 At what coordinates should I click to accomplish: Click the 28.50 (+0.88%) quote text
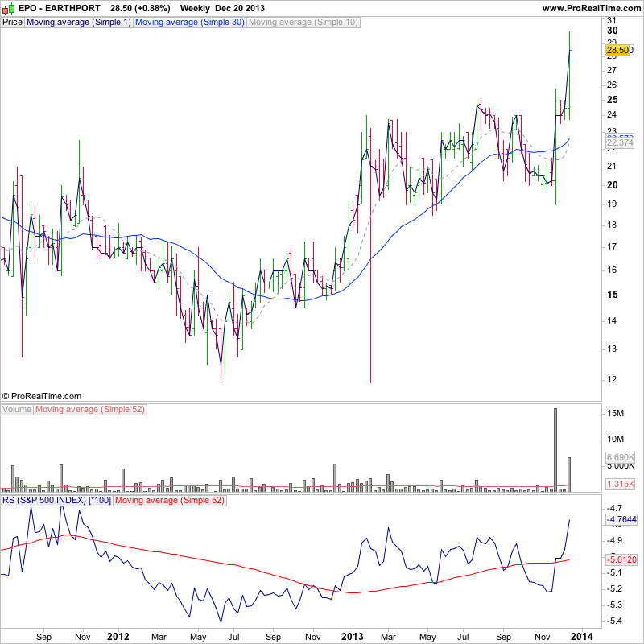coord(140,8)
